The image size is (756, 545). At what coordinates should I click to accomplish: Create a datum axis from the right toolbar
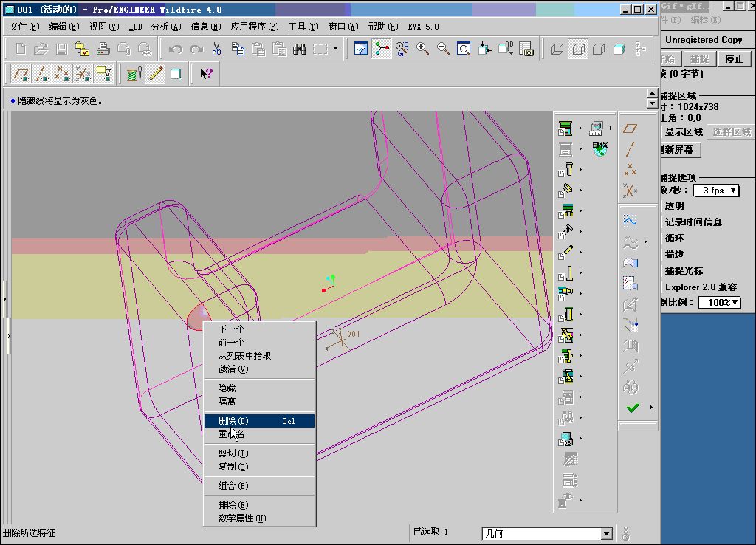[630, 149]
